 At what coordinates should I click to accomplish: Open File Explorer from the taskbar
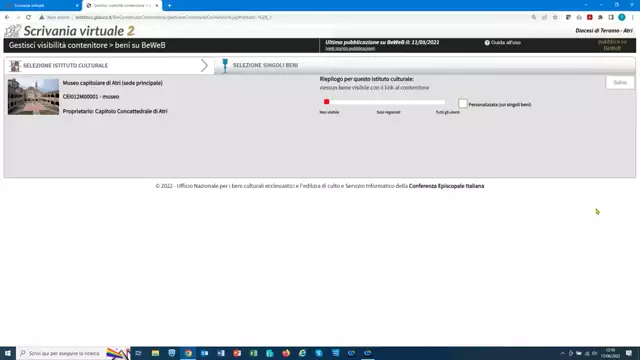155,353
